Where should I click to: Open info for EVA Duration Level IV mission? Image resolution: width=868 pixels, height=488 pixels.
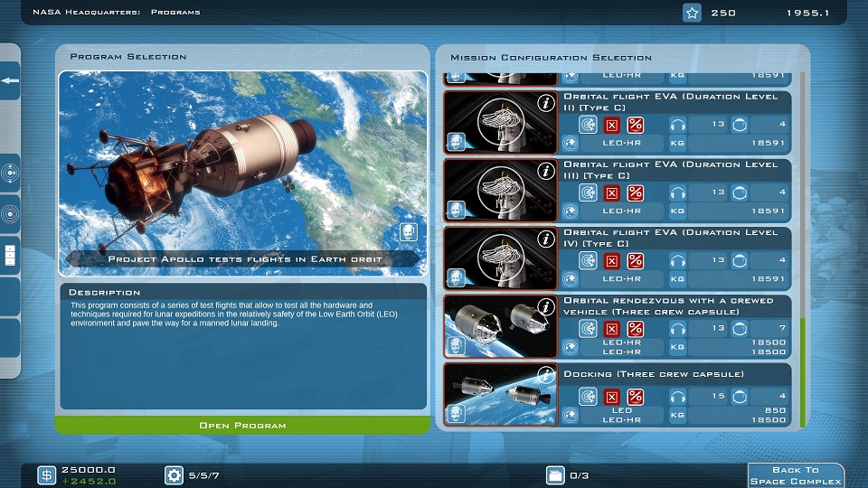pyautogui.click(x=546, y=239)
